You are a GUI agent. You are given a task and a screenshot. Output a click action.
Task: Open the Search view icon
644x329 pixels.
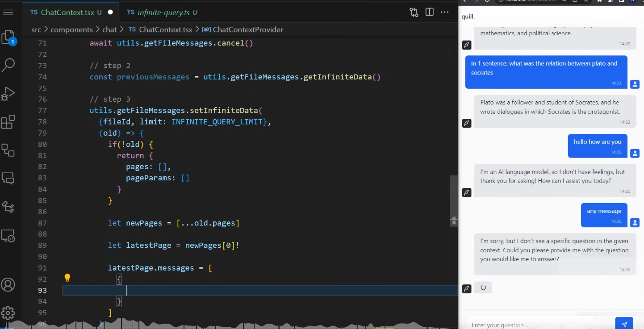8,65
